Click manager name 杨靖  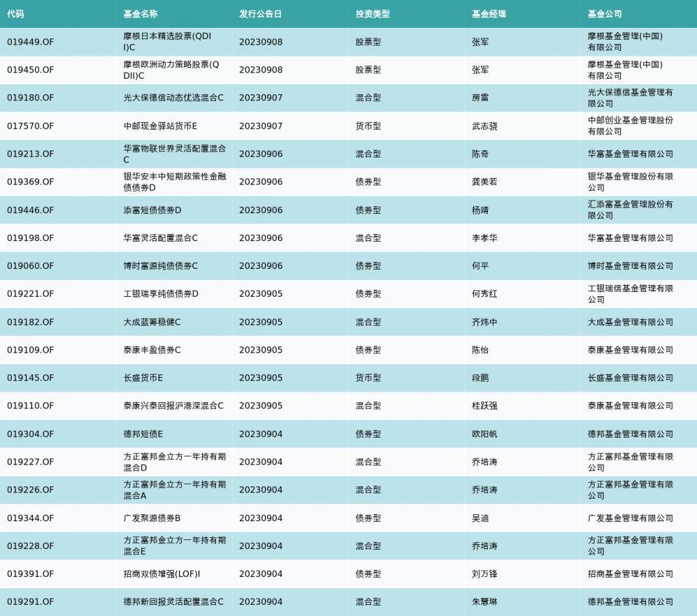[x=480, y=210]
